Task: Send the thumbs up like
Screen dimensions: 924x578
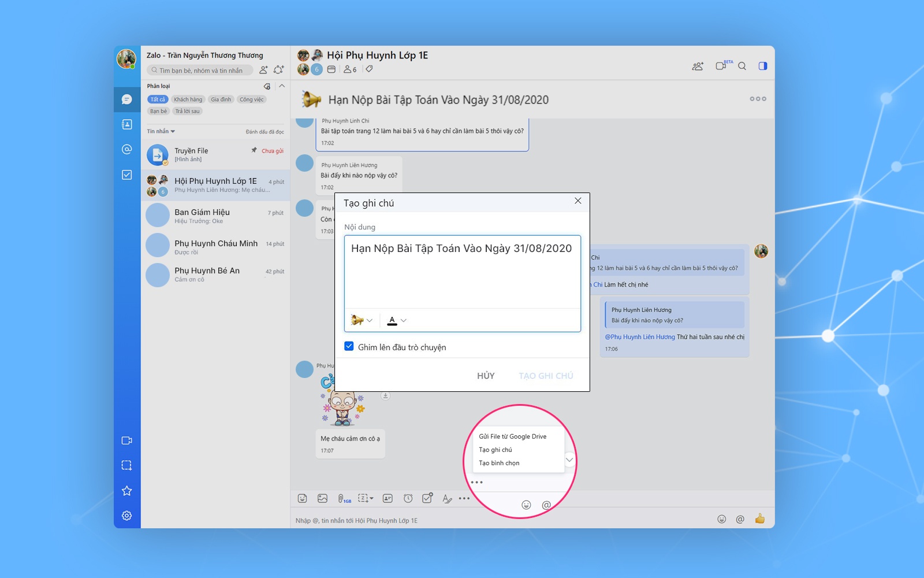Action: click(759, 519)
